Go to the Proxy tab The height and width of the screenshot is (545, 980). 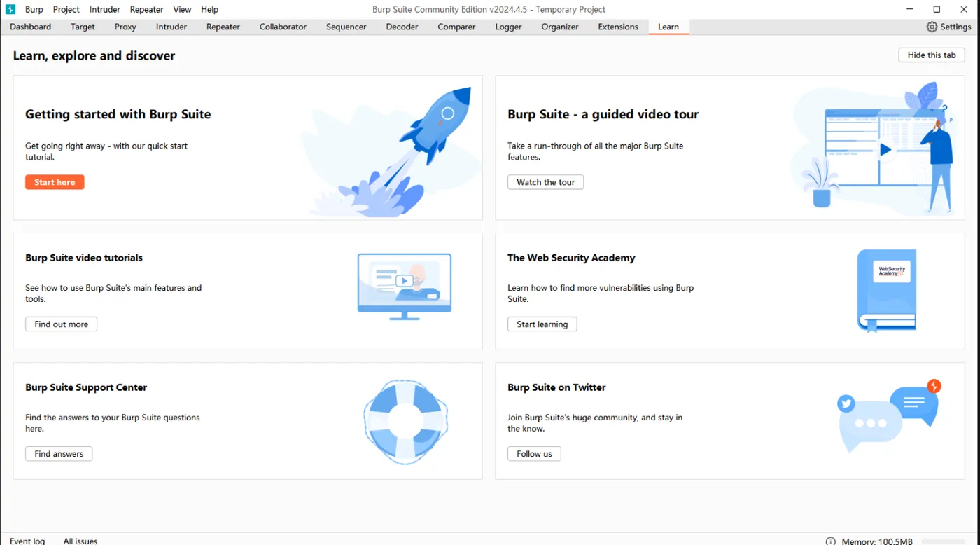pyautogui.click(x=125, y=27)
